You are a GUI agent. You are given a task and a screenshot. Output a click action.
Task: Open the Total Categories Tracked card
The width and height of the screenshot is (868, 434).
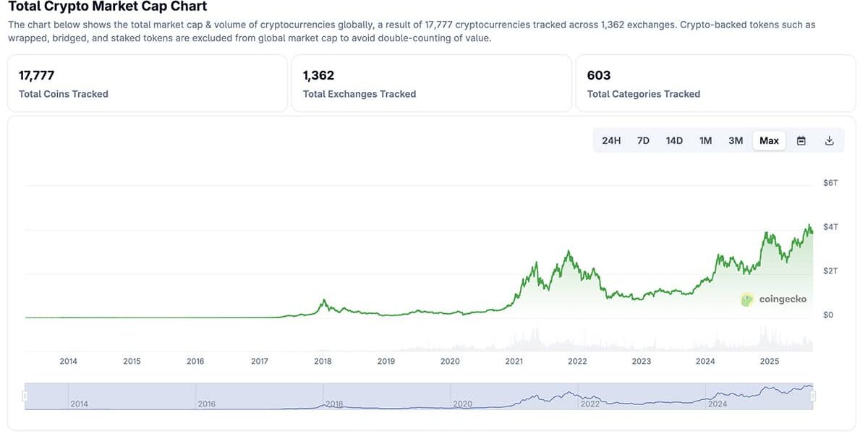(715, 83)
